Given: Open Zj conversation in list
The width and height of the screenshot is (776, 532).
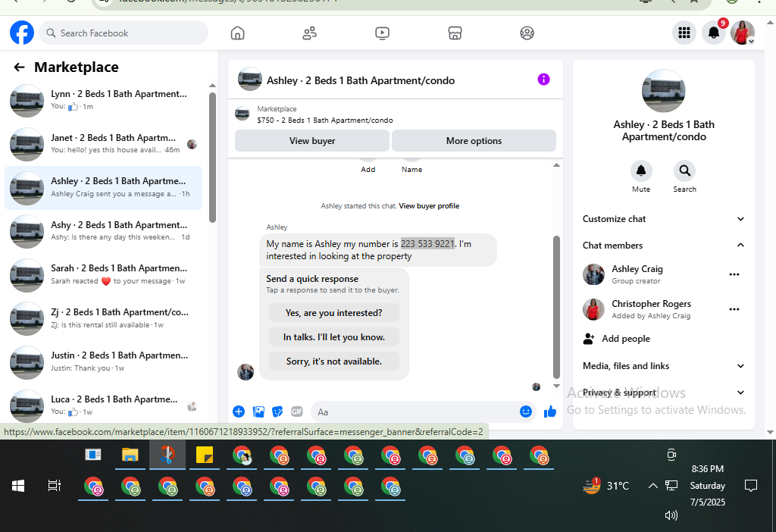Looking at the screenshot, I should click(103, 318).
